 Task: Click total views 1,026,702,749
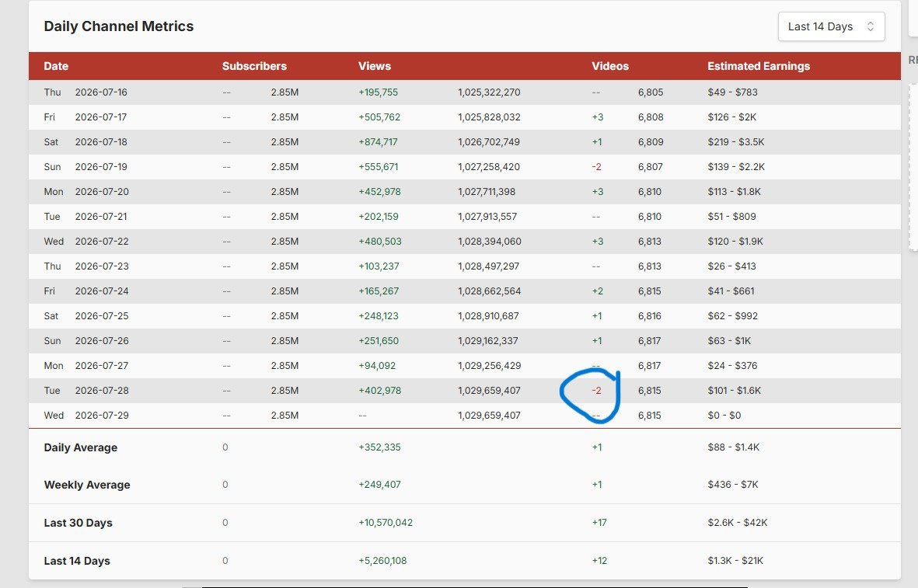489,141
